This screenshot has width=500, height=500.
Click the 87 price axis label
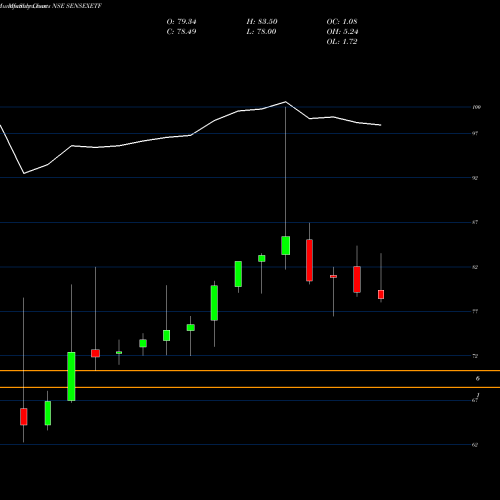click(x=475, y=222)
